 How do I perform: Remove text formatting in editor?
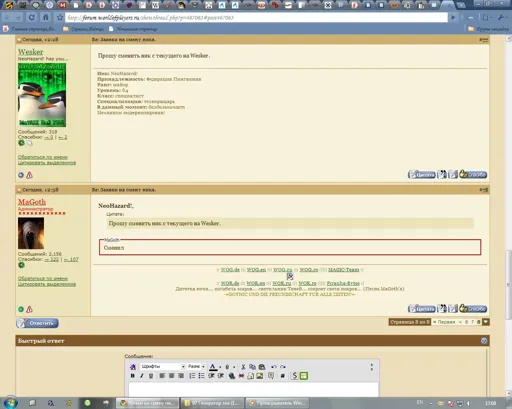[133, 367]
